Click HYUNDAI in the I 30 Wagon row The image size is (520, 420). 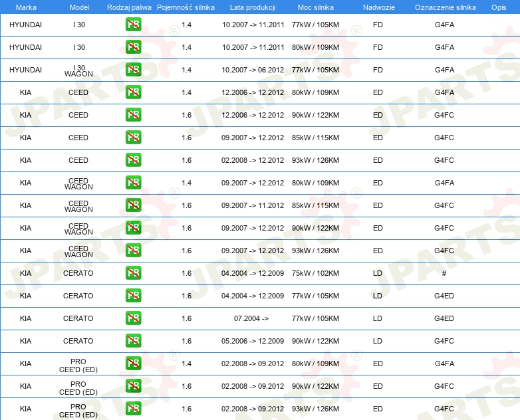25,70
